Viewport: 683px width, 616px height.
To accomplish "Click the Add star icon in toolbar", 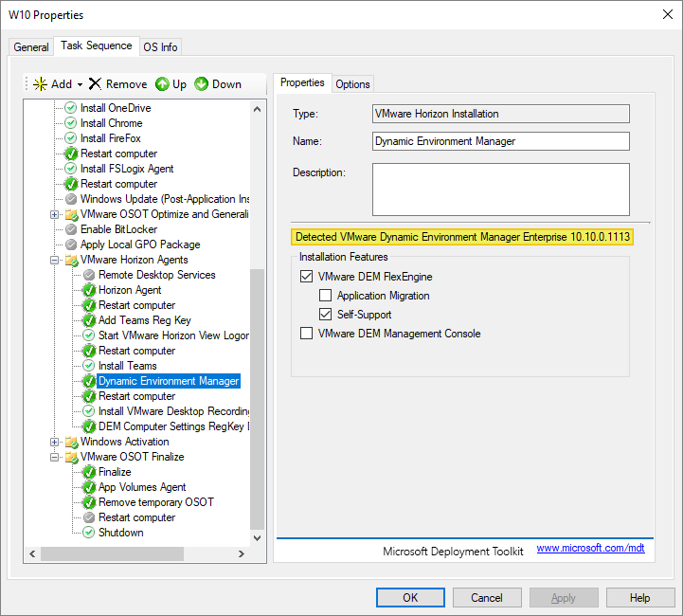I will [x=40, y=84].
